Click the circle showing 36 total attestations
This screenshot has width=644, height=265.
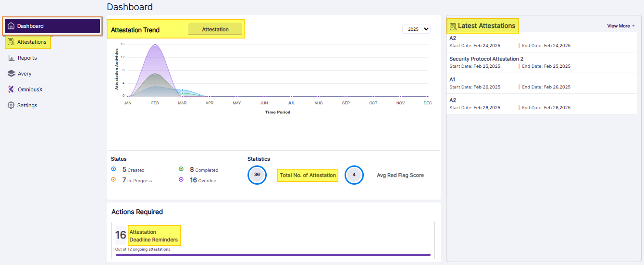tap(257, 175)
